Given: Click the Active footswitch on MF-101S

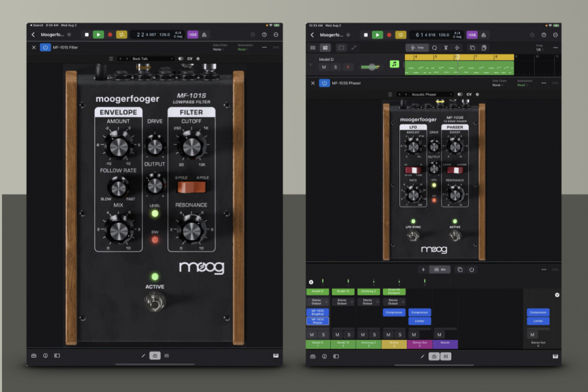Looking at the screenshot, I should click(155, 302).
